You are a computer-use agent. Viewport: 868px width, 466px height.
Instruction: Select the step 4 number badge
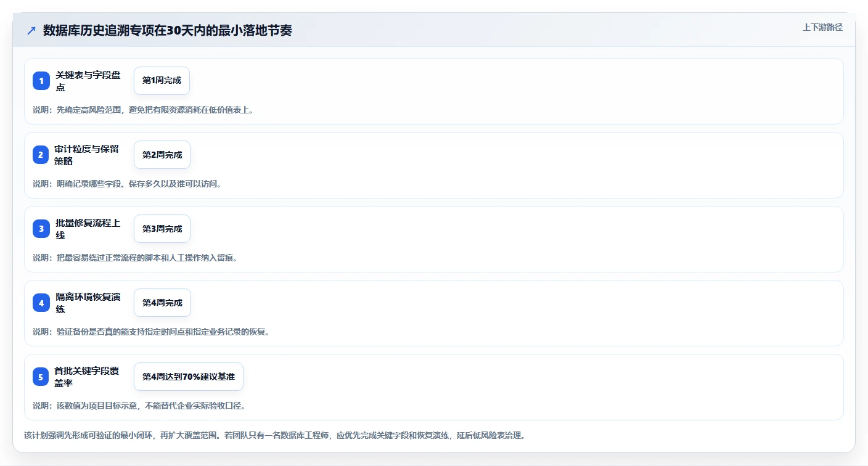point(41,303)
